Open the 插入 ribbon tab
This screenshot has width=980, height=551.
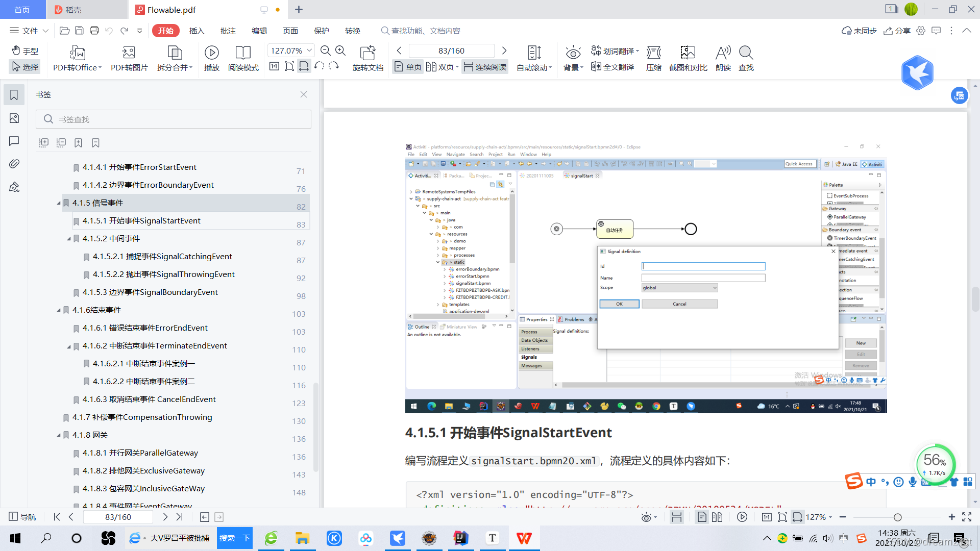(197, 31)
